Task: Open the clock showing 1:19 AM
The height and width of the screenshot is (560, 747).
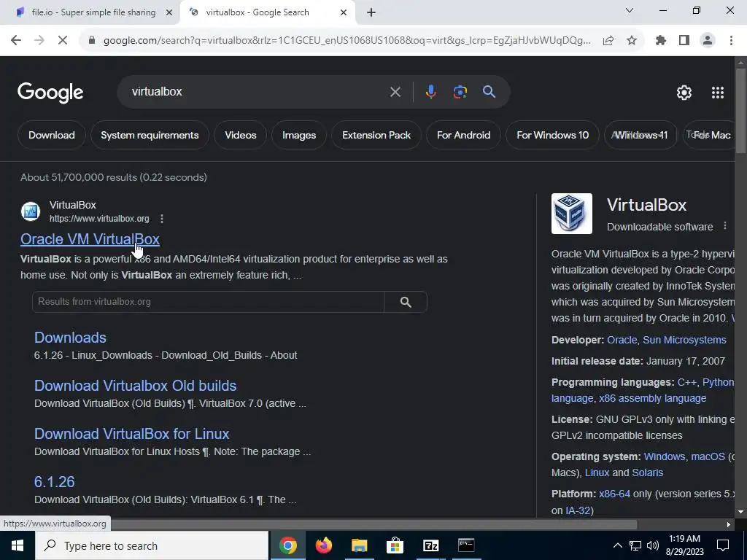Action: coord(684,545)
